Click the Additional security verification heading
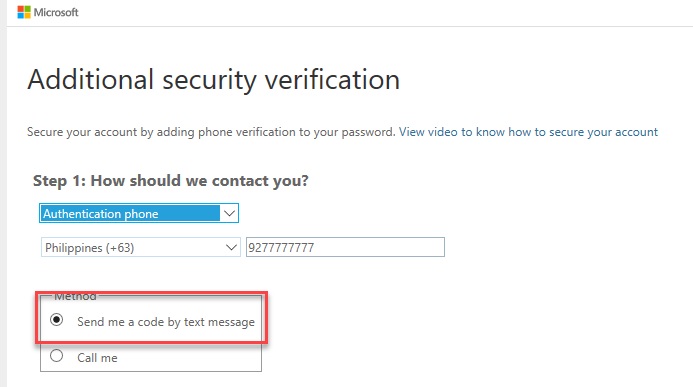Image resolution: width=693 pixels, height=387 pixels. (x=213, y=80)
